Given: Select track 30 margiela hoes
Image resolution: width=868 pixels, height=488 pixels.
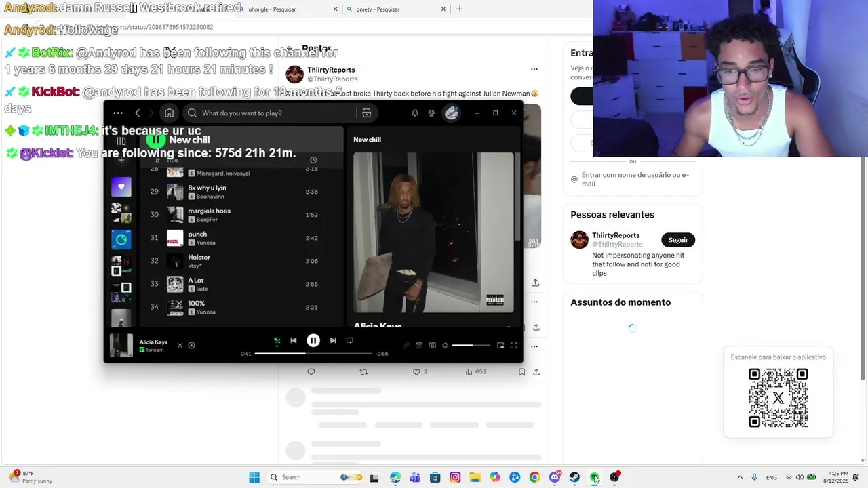Looking at the screenshot, I should point(241,215).
